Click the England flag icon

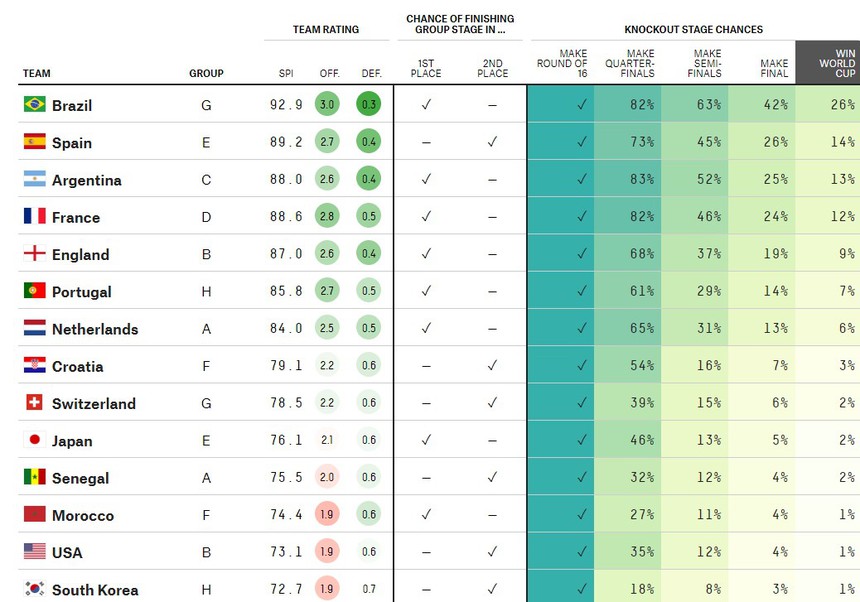34,254
